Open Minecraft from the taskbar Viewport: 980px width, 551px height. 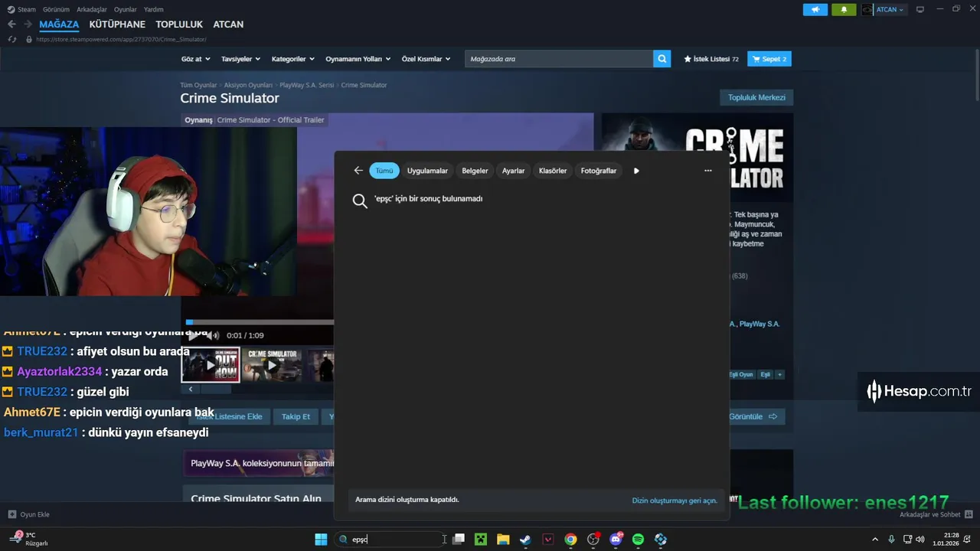pyautogui.click(x=480, y=540)
